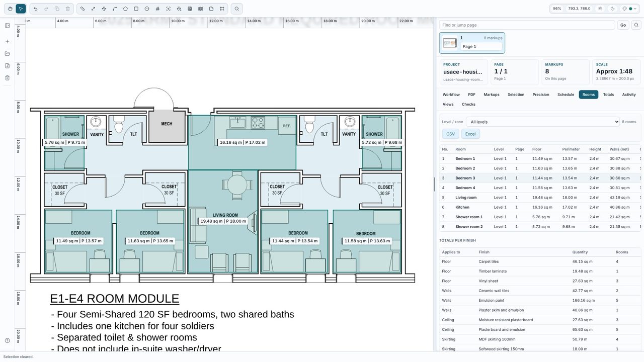This screenshot has height=362, width=644.
Task: Toggle dark mode moon icon
Action: click(612, 9)
